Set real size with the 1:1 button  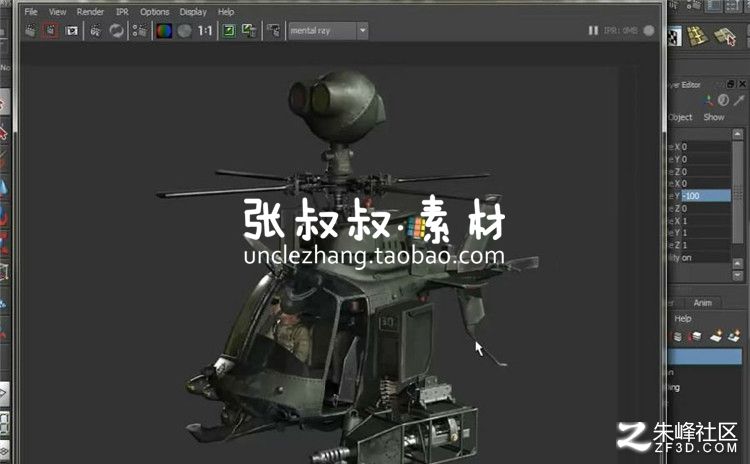tap(205, 31)
